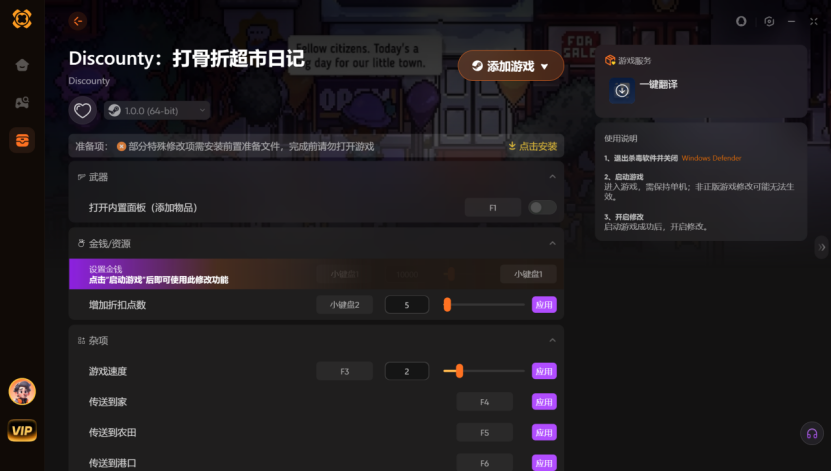The width and height of the screenshot is (831, 471).
Task: Click the game services cube icon
Action: tap(610, 60)
